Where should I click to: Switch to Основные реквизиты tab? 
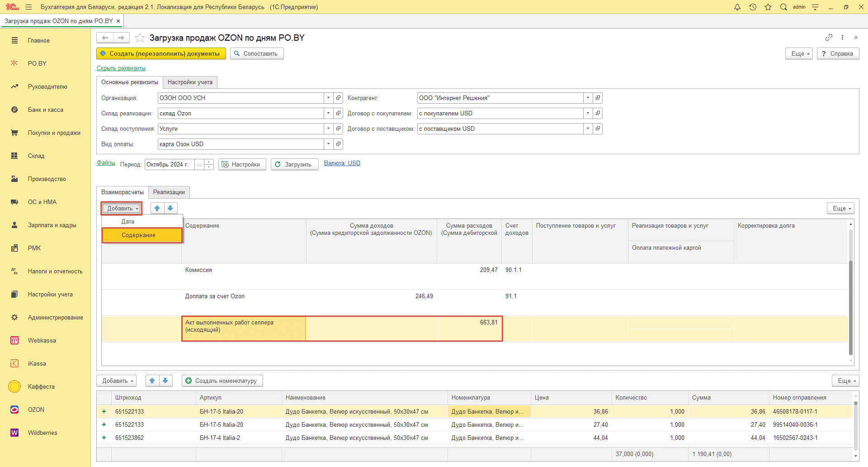point(130,82)
